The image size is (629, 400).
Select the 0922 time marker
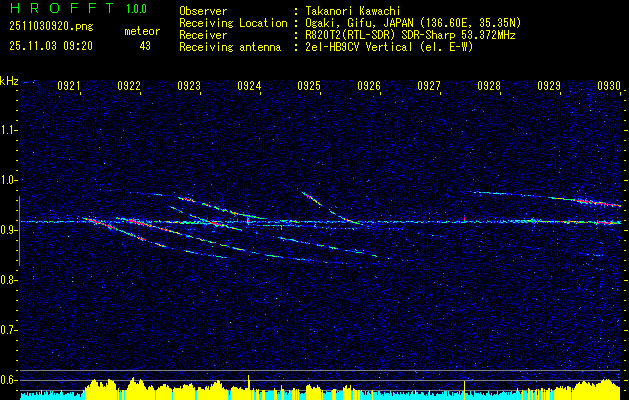coord(129,85)
